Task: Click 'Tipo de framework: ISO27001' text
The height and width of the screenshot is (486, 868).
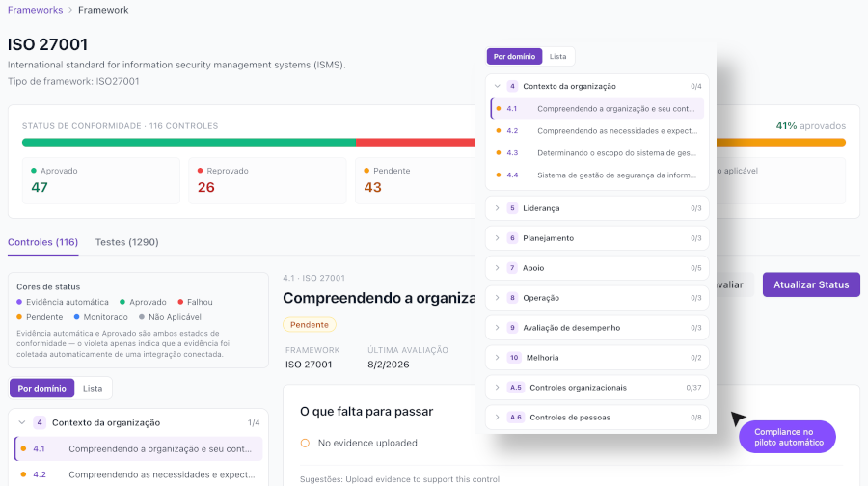Action: point(73,81)
